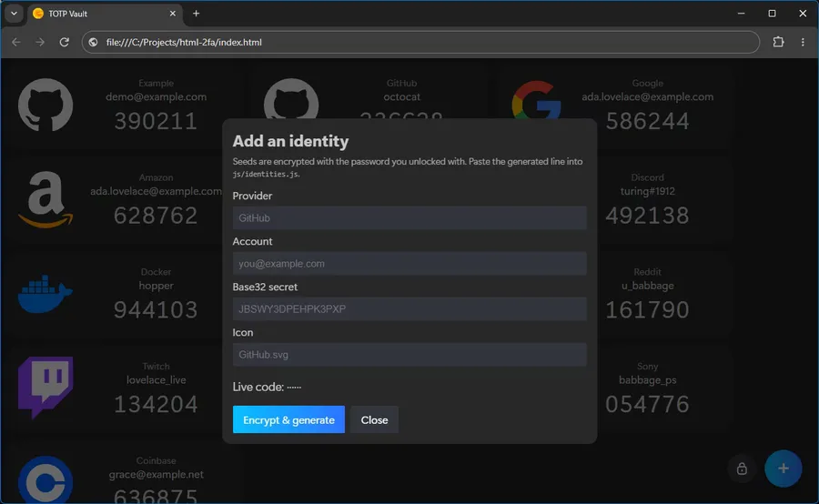This screenshot has height=504, width=819.
Task: Click the code 586244
Action: [x=647, y=121]
